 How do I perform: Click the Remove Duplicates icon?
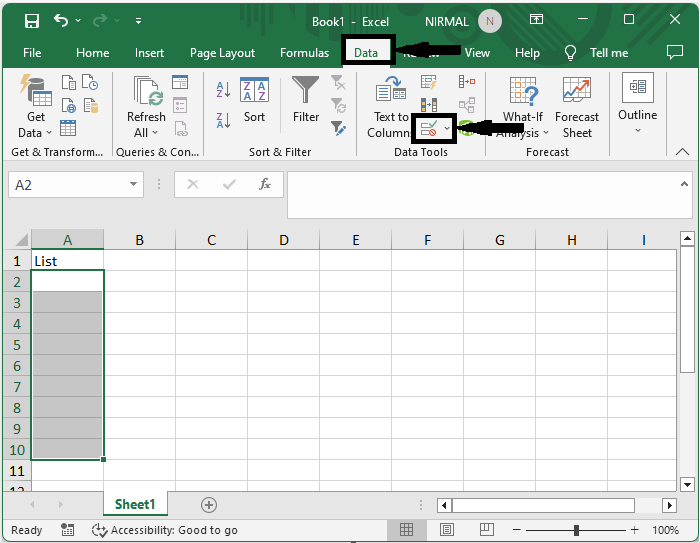coord(429,105)
